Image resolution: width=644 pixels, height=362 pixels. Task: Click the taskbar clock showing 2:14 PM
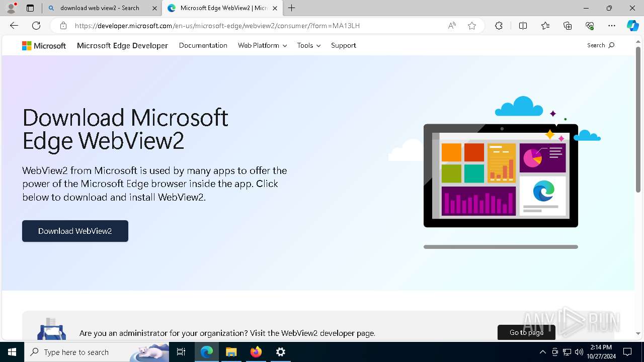tap(601, 352)
